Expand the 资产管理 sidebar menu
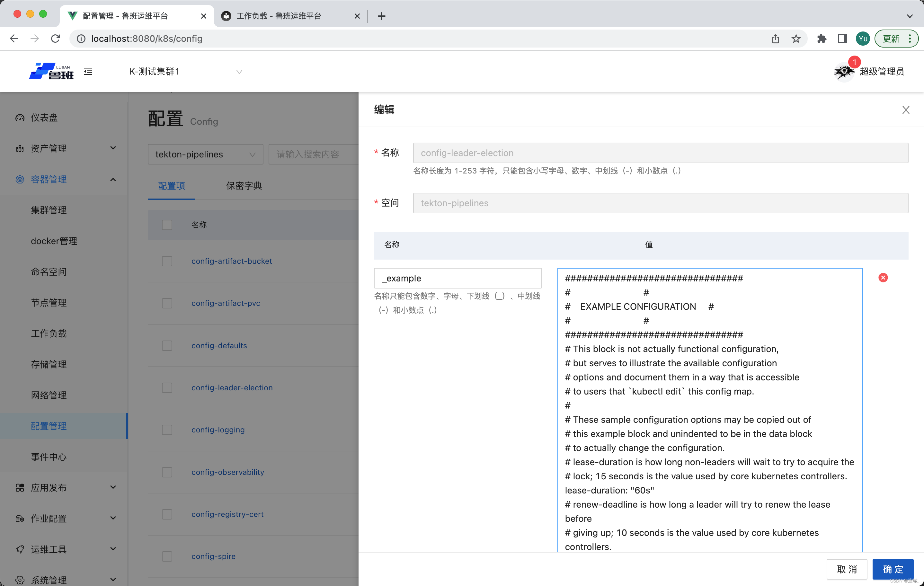Image resolution: width=924 pixels, height=586 pixels. pos(65,148)
